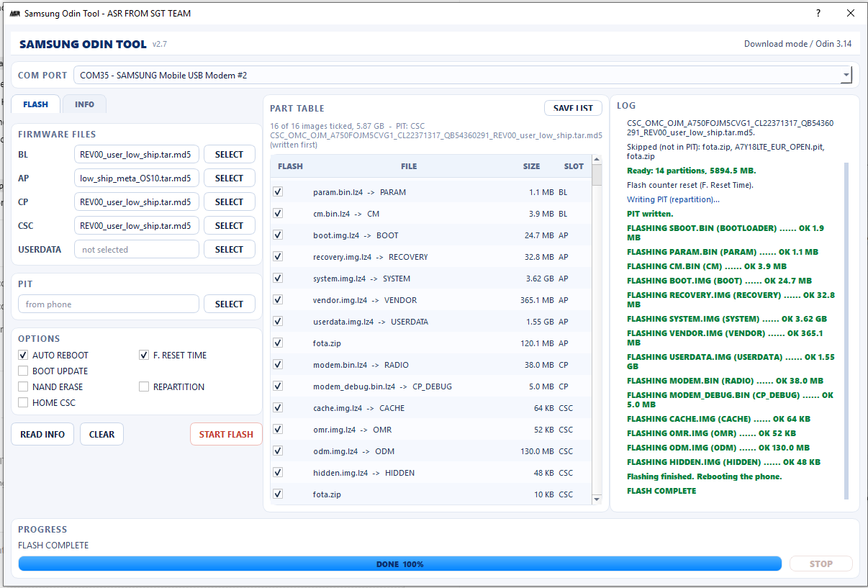Click SELECT button for PIT file

pyautogui.click(x=229, y=304)
